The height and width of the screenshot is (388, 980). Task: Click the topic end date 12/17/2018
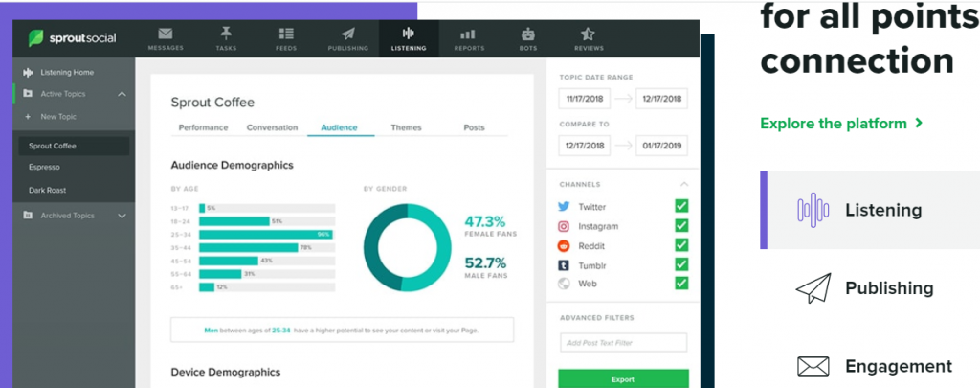pyautogui.click(x=662, y=99)
